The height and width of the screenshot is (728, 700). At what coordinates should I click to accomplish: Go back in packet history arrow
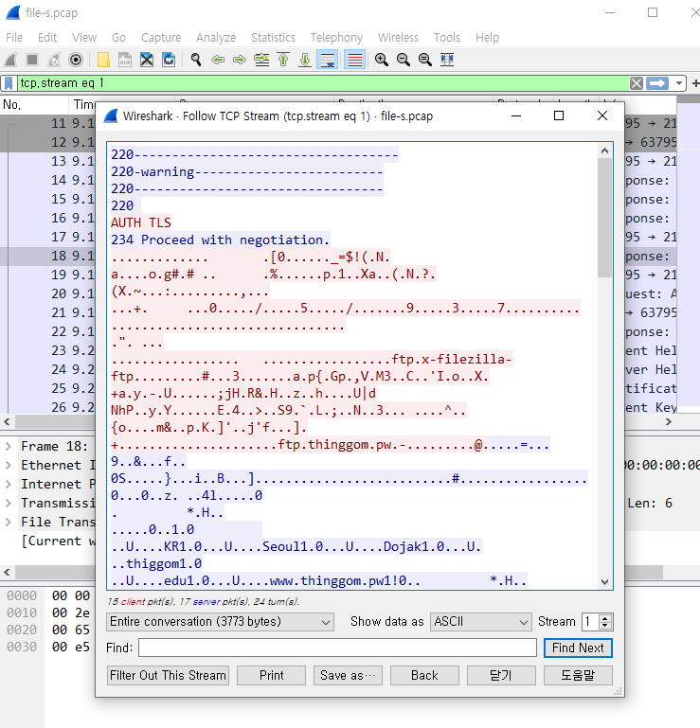(218, 60)
